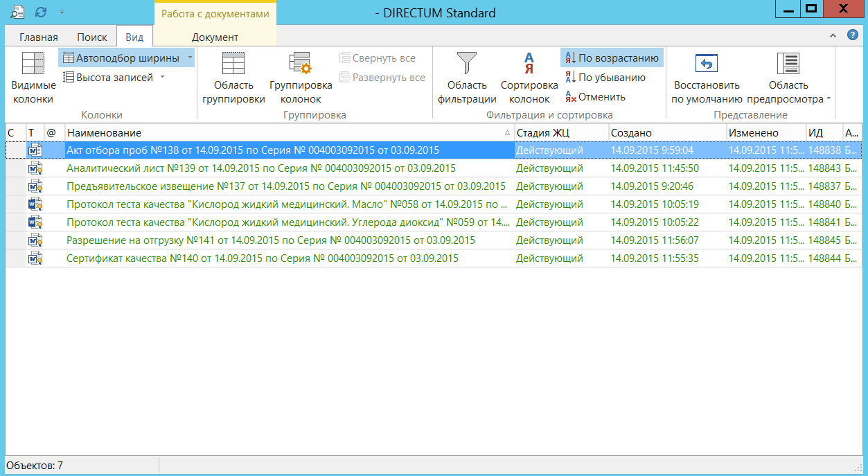Open Сортировка колонок dialog
The width and height of the screenshot is (868, 476).
tap(529, 78)
